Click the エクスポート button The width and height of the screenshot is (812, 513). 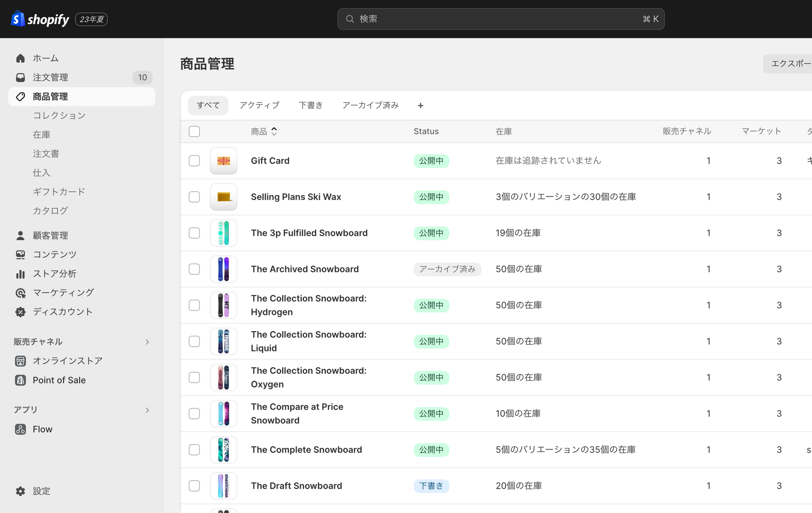[x=788, y=64]
